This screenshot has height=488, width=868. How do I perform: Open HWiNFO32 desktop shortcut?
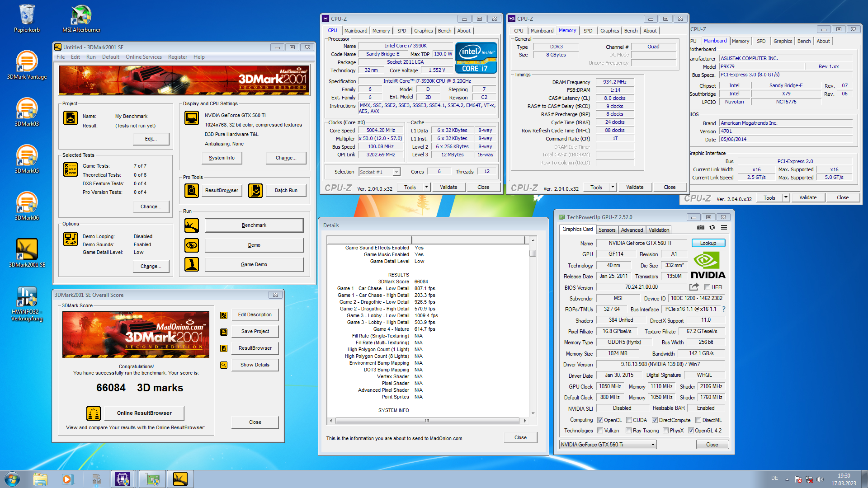tap(27, 304)
